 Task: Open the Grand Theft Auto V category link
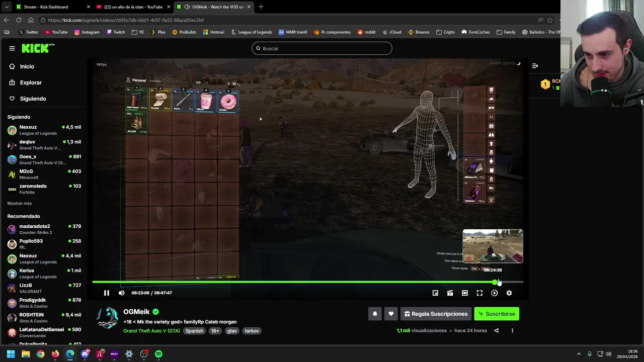tap(151, 331)
